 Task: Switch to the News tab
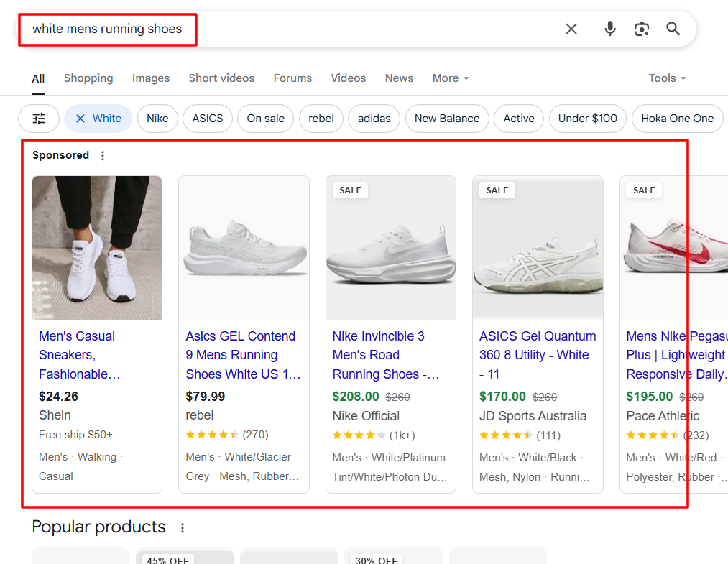coord(399,78)
